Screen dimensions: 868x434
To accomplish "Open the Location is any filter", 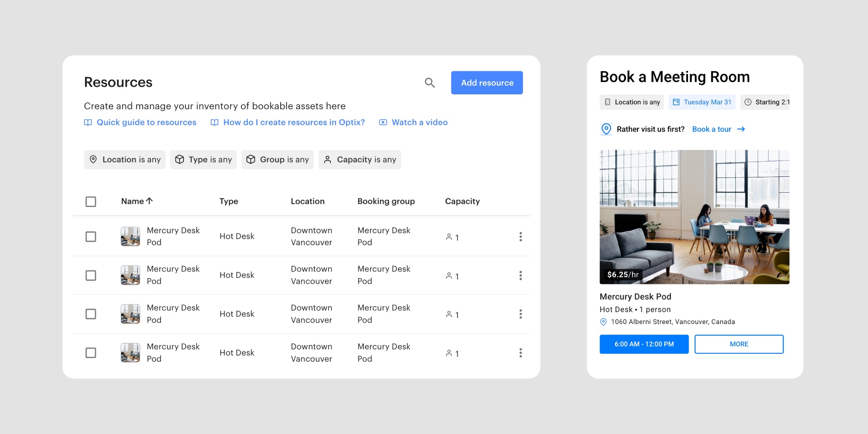I will tap(124, 159).
